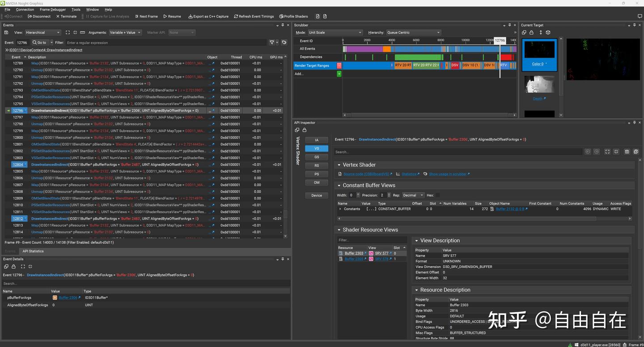644x347 pixels.
Task: Open Source code (CSBillboardVS) link
Action: pos(366,174)
